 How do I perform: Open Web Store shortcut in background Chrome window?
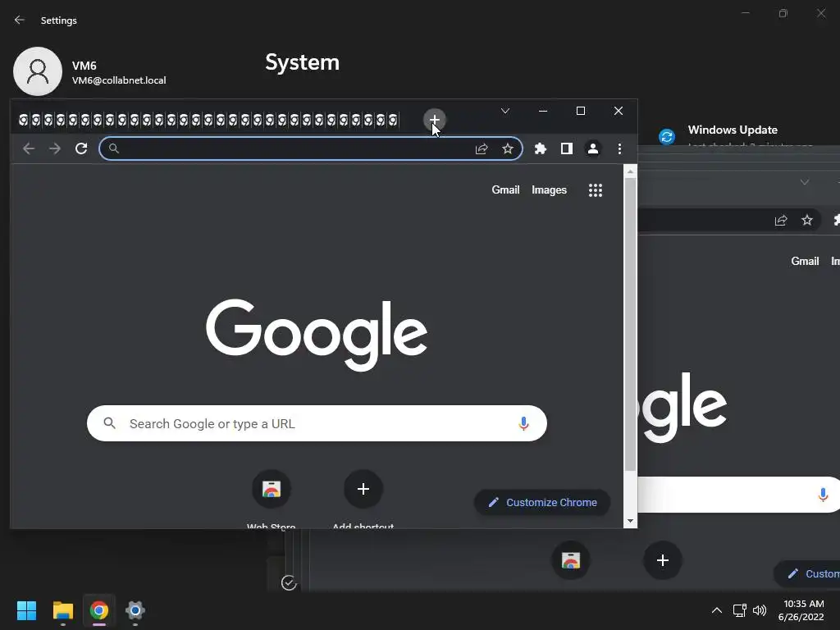click(571, 560)
